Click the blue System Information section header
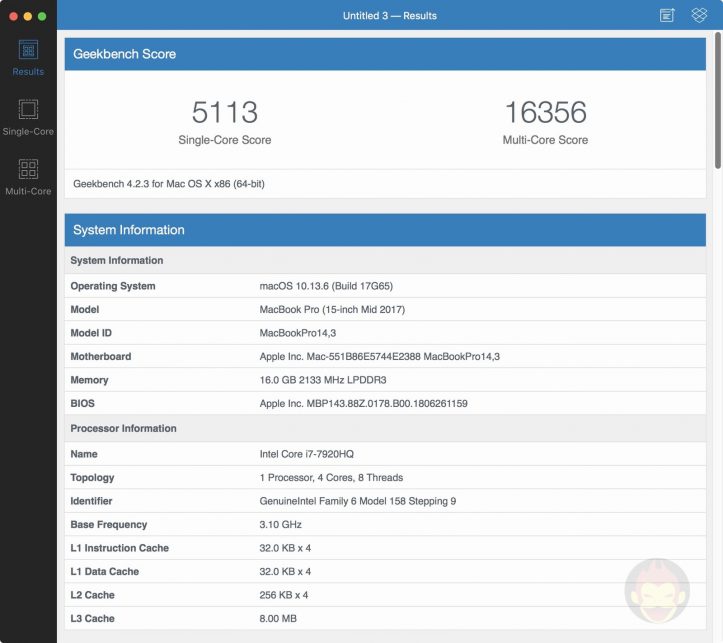This screenshot has height=643, width=723. coord(385,230)
